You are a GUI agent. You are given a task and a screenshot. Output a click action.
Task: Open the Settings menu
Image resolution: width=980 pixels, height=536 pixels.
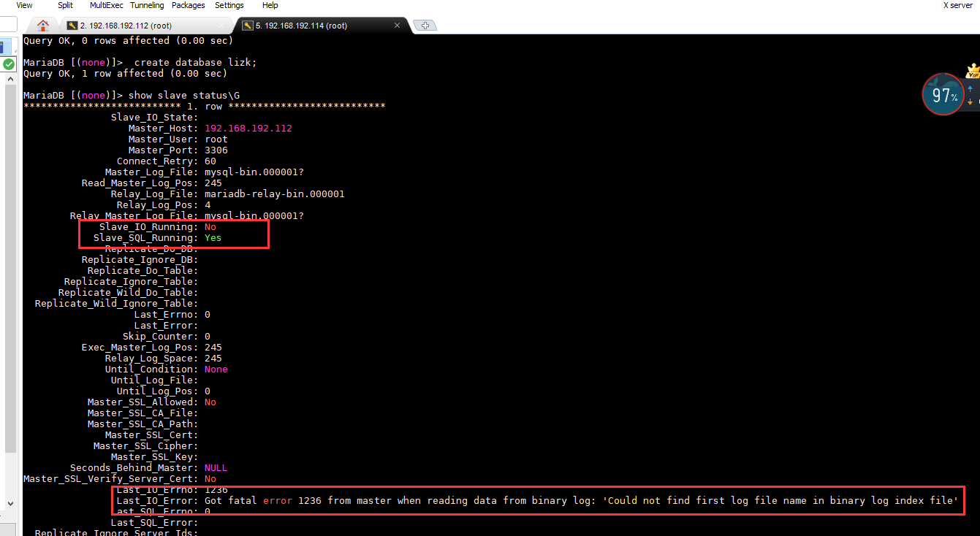[229, 5]
